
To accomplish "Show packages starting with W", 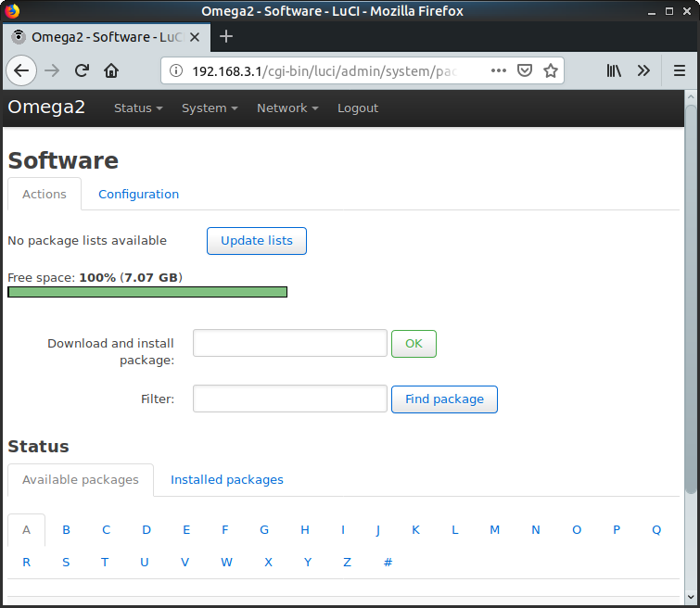I will click(226, 563).
